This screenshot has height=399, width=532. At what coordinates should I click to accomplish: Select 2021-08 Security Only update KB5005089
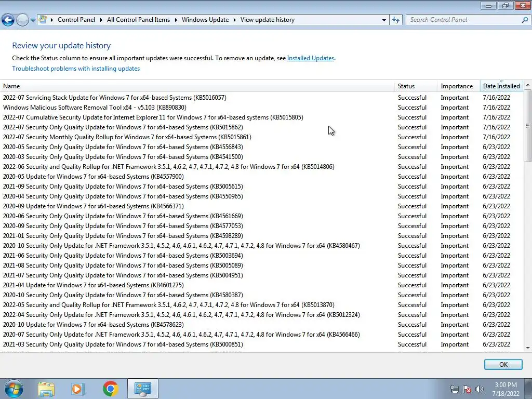[x=261, y=265]
